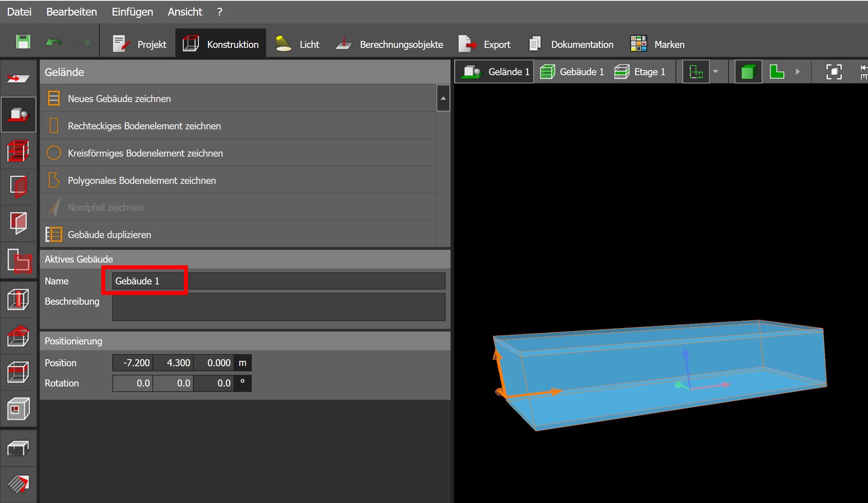
Task: Select the Etage 1 breadcrumb
Action: (x=640, y=72)
